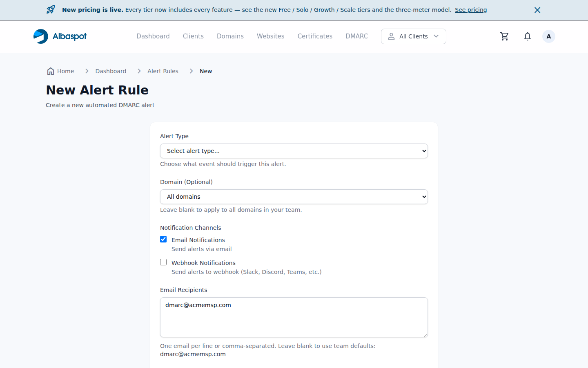
Task: Click the Albaspot logo
Action: [x=60, y=36]
